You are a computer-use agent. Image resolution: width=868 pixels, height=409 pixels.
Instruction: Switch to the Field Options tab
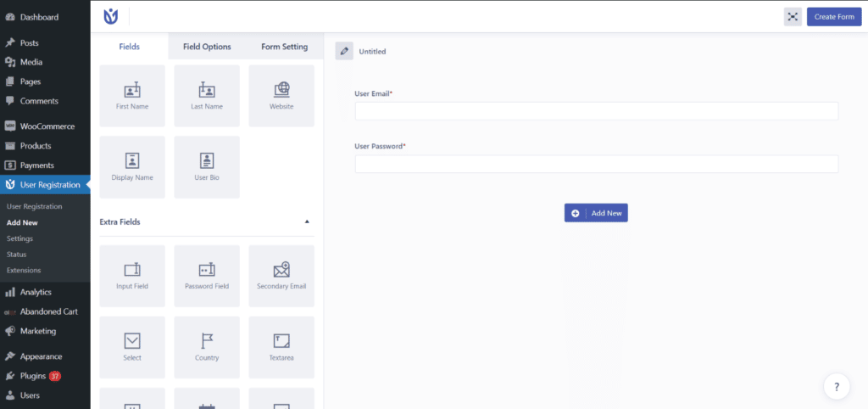pyautogui.click(x=207, y=47)
